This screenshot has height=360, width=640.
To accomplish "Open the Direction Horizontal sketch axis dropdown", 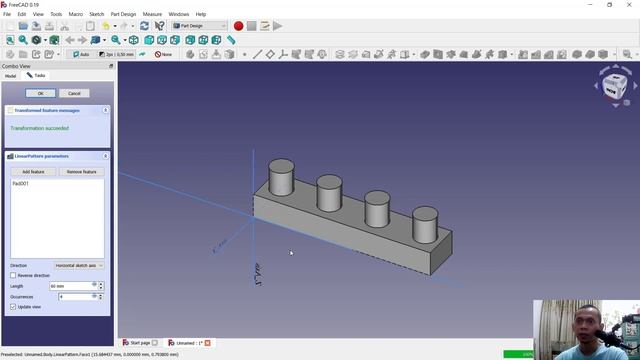I will coord(79,265).
